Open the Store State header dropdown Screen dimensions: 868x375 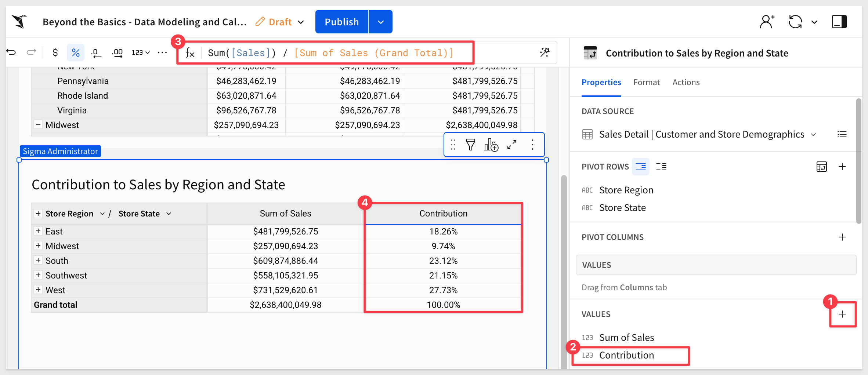coord(169,214)
